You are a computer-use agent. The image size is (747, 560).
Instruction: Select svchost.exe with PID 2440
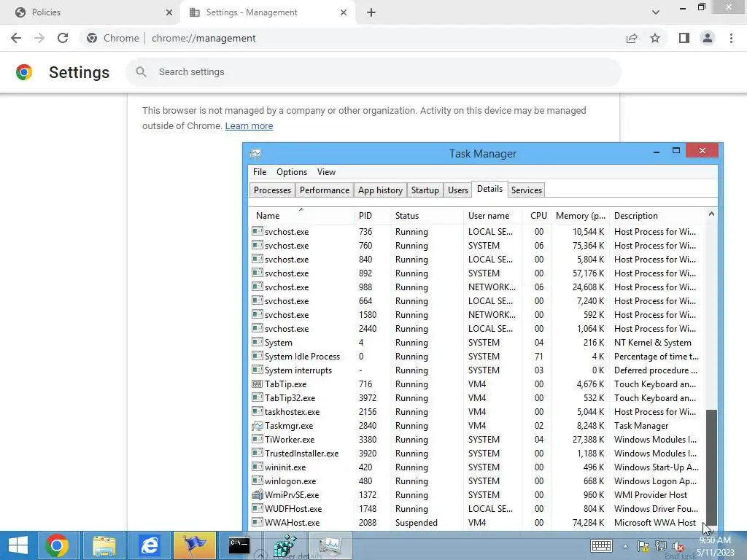pyautogui.click(x=477, y=329)
